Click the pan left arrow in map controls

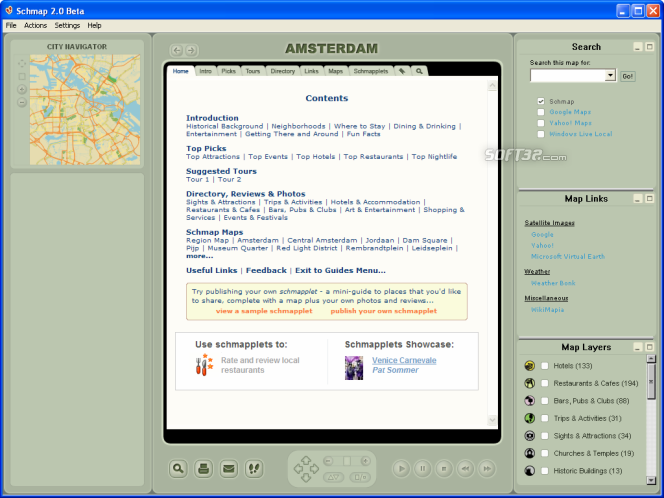298,469
